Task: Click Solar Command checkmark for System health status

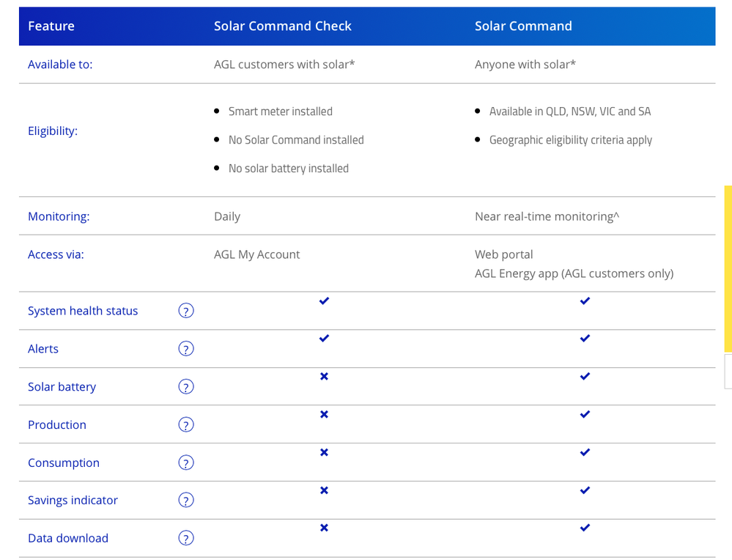Action: pos(585,301)
